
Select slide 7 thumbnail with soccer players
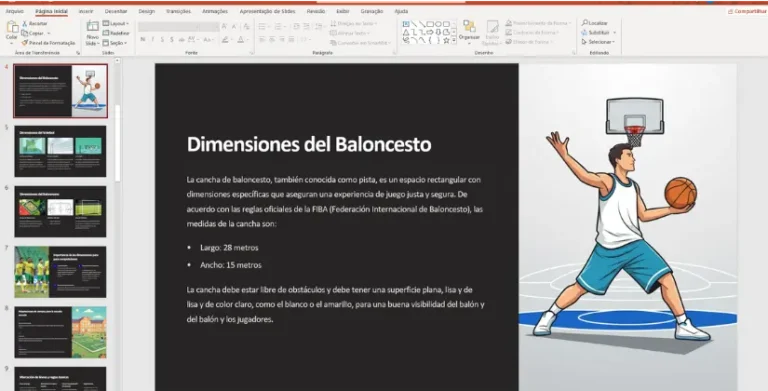(x=60, y=272)
